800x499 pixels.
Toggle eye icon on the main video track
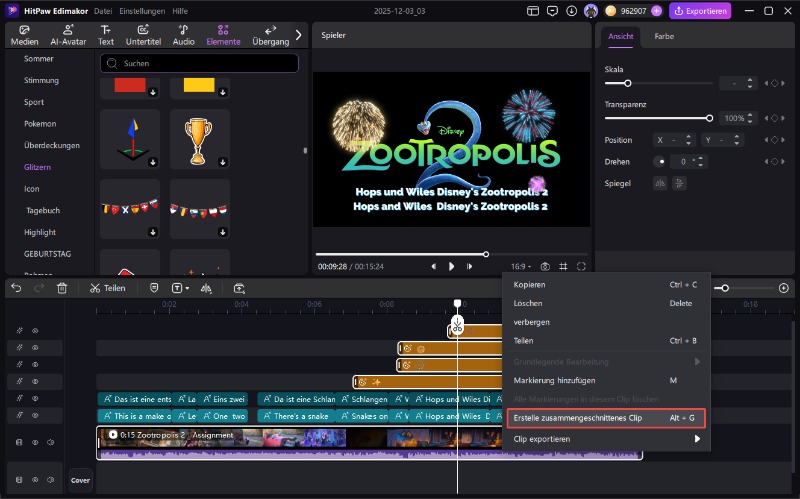tap(35, 442)
